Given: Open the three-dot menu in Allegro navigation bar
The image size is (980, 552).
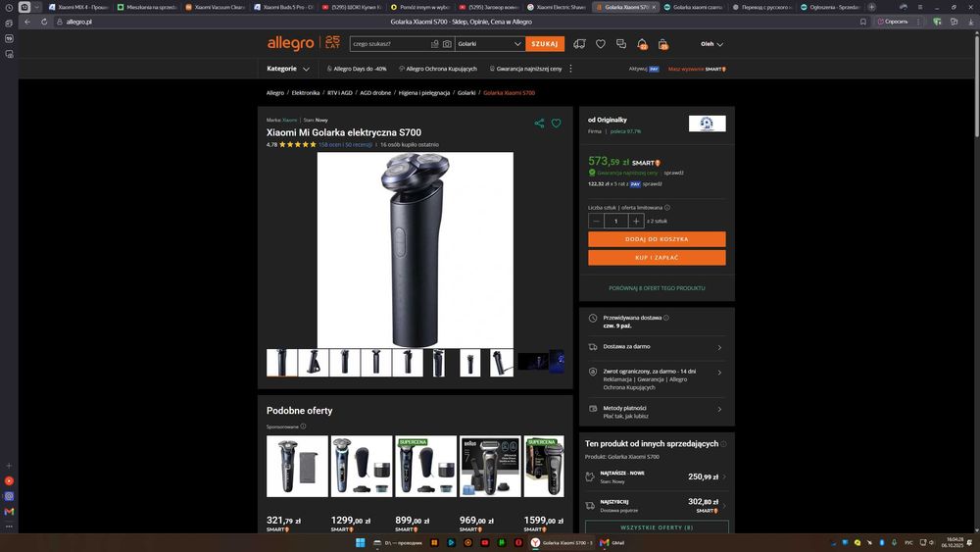Looking at the screenshot, I should pos(570,69).
